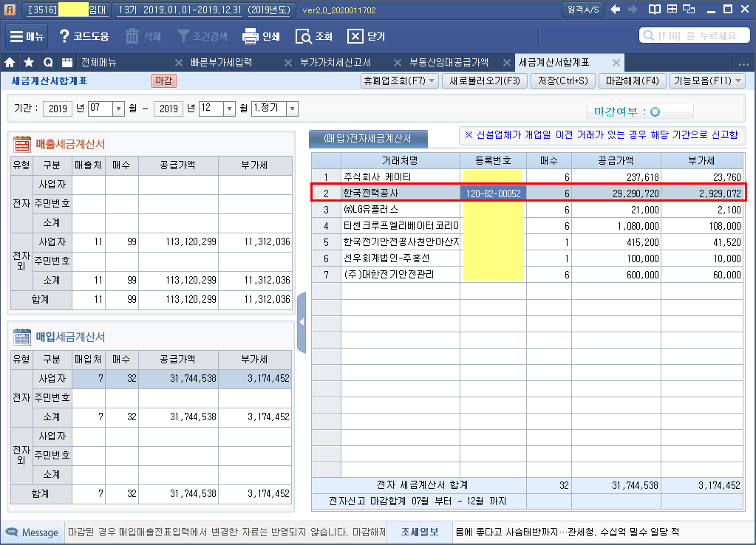Select the 세금계산서합계표 tab
The image size is (756, 545).
click(x=554, y=63)
